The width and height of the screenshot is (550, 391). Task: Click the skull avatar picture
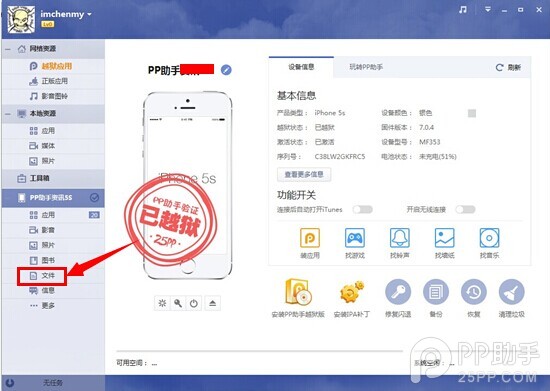coord(21,19)
